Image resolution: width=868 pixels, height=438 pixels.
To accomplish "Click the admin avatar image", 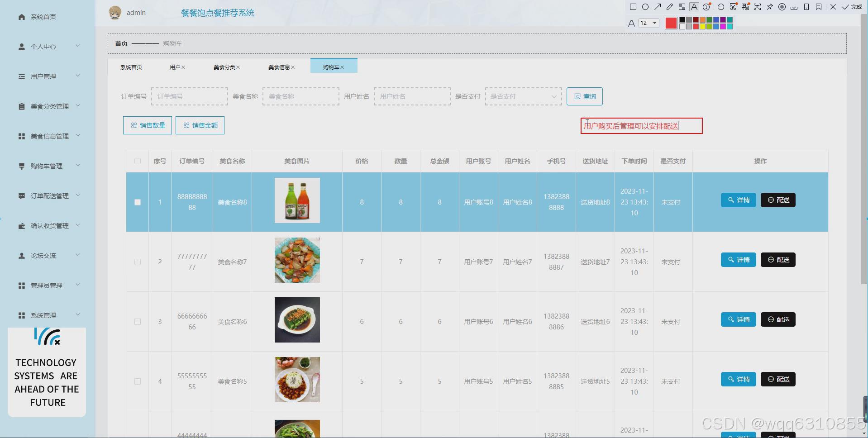I will coord(115,13).
